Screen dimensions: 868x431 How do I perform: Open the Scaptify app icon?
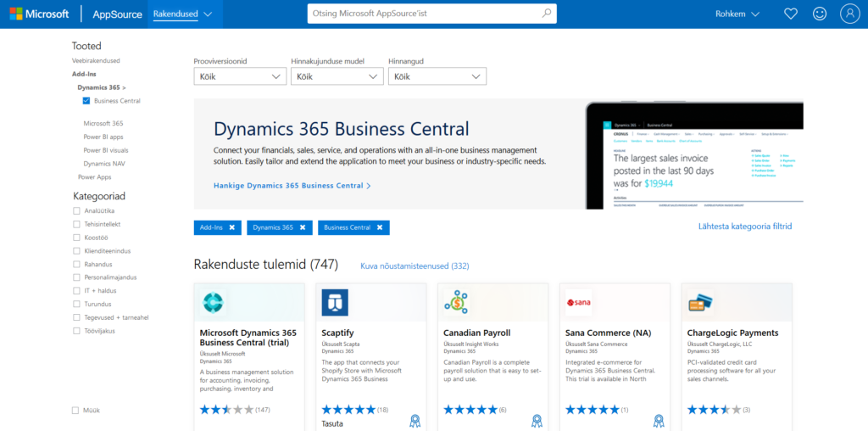[x=335, y=303]
